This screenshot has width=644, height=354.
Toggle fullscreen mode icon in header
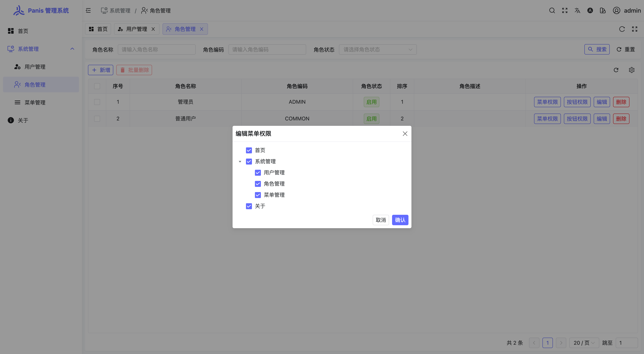point(565,10)
